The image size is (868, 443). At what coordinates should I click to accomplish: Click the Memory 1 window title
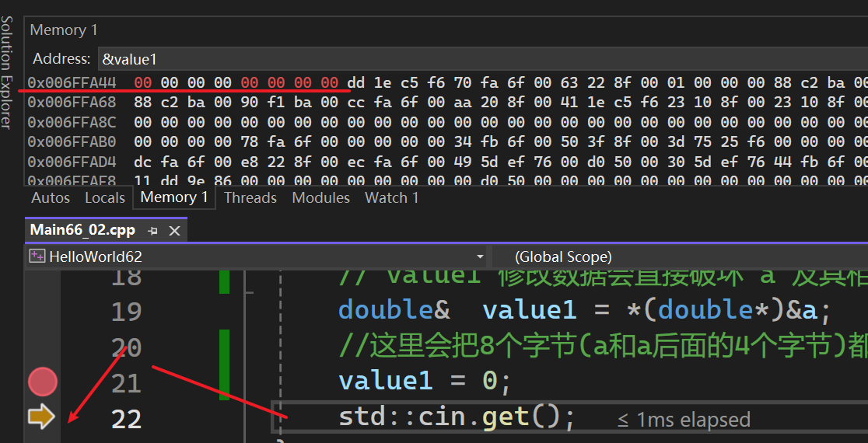[x=64, y=30]
